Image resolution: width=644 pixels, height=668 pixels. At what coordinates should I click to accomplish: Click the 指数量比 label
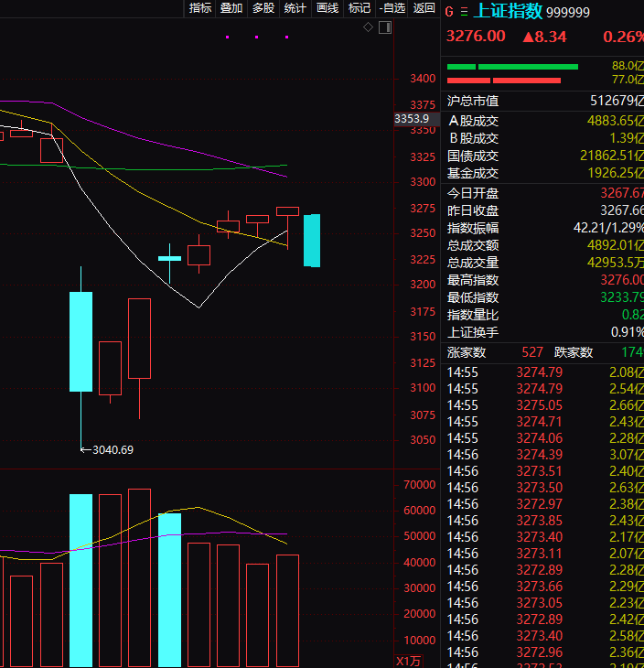pos(473,316)
